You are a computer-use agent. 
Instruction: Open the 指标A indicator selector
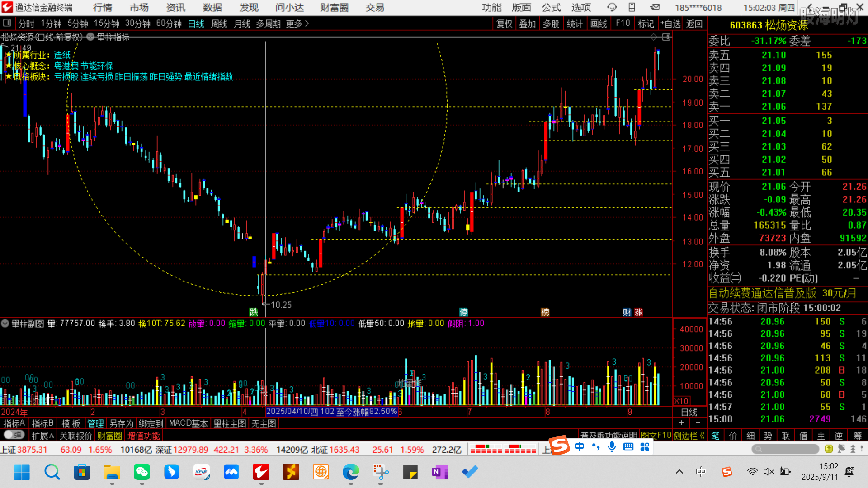pyautogui.click(x=14, y=423)
